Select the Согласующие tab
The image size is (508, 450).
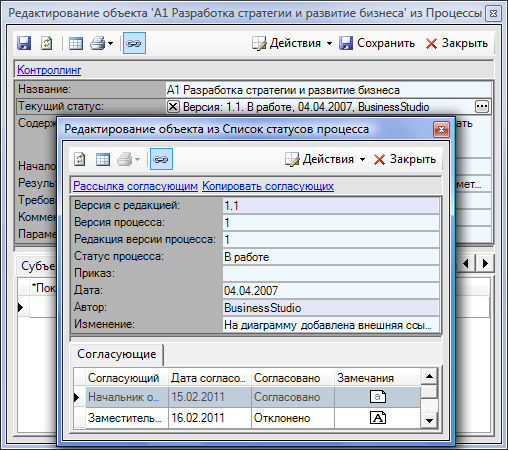pyautogui.click(x=117, y=354)
